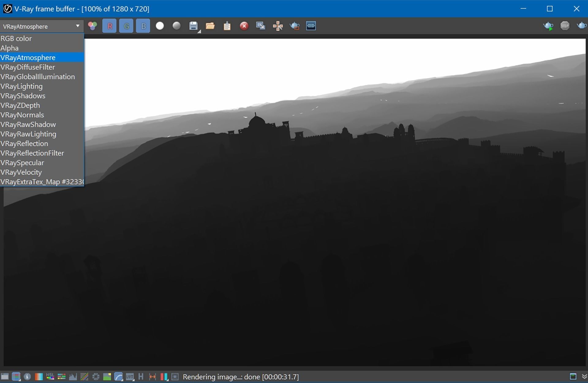
Task: Choose the Alpha channel entry
Action: [x=9, y=48]
